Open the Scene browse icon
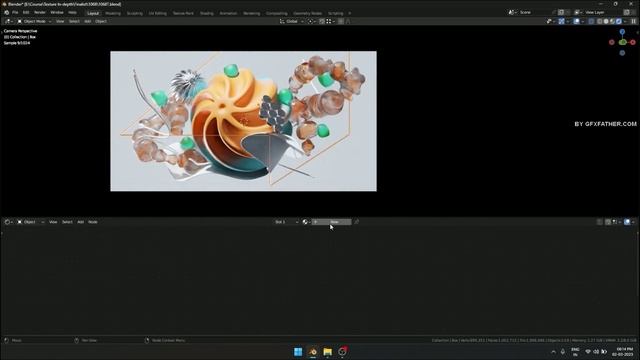Viewport: 640px width, 360px height. [x=512, y=13]
